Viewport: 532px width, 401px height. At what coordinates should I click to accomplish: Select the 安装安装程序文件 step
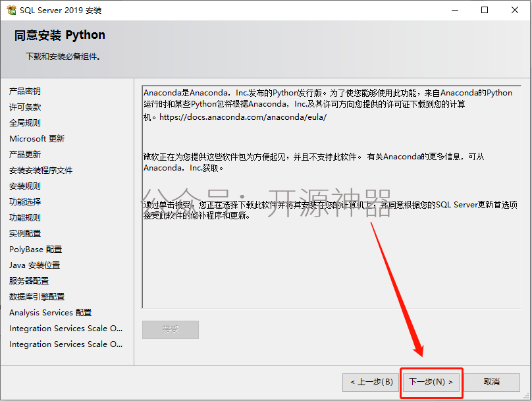pyautogui.click(x=41, y=171)
